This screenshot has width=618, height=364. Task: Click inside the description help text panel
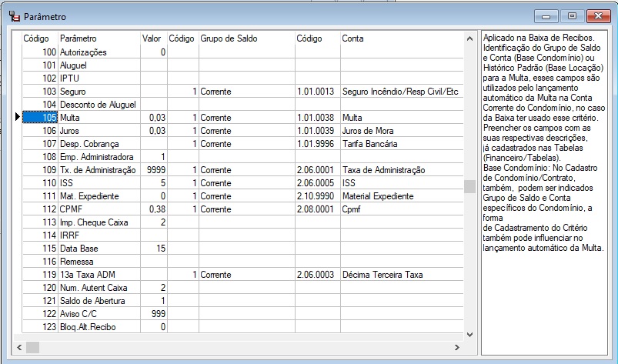[544, 192]
